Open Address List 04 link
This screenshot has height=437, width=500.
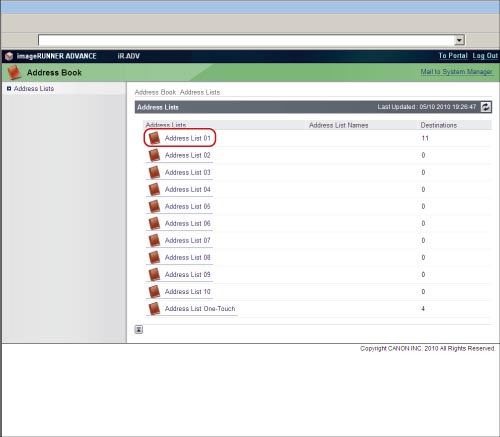[188, 189]
